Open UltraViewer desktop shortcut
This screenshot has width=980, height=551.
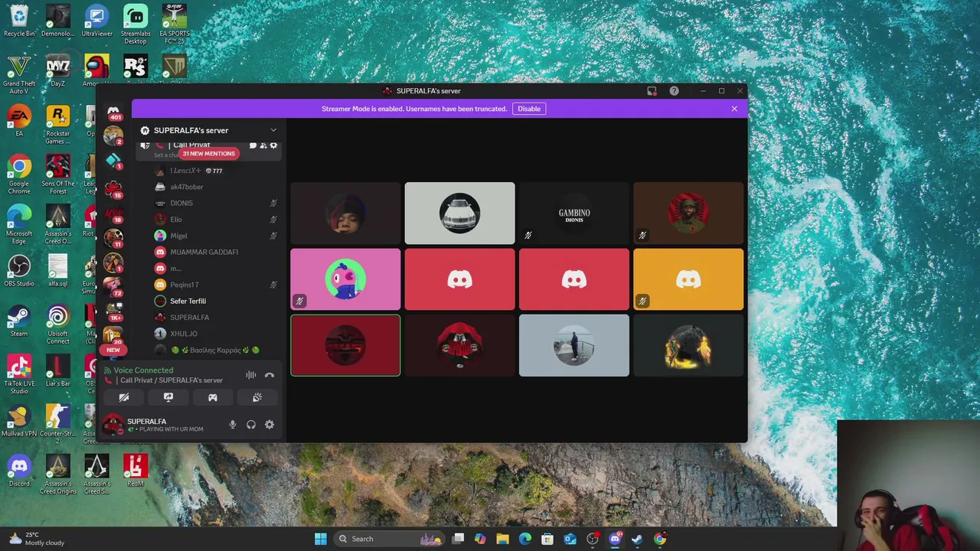(x=96, y=21)
